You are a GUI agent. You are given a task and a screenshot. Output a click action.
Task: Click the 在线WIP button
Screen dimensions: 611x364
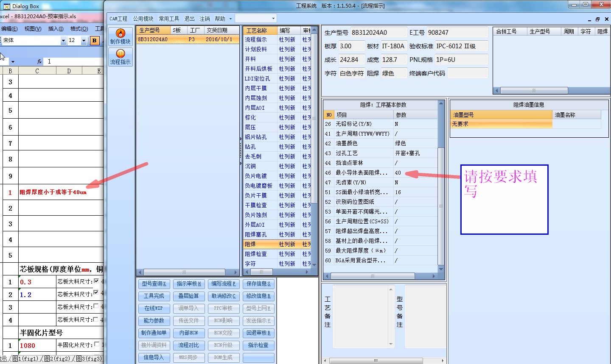point(154,308)
